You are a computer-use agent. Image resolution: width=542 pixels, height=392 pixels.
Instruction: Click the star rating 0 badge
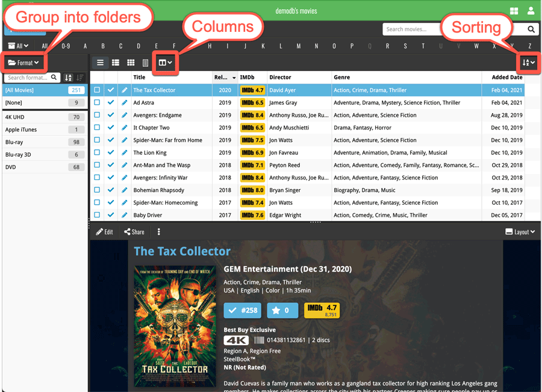click(x=282, y=311)
